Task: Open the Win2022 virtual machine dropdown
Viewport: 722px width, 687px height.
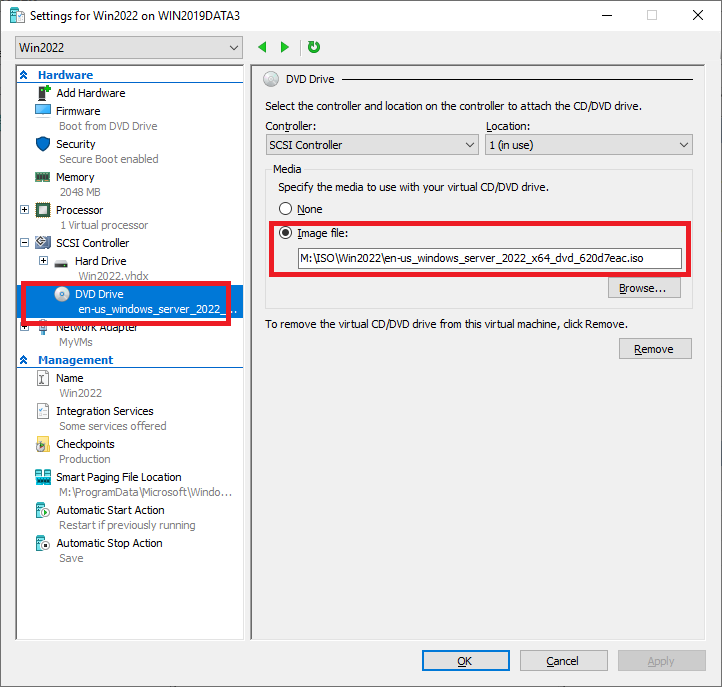Action: click(129, 47)
